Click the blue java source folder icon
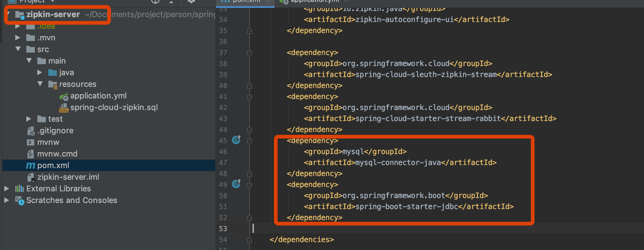 [x=53, y=72]
